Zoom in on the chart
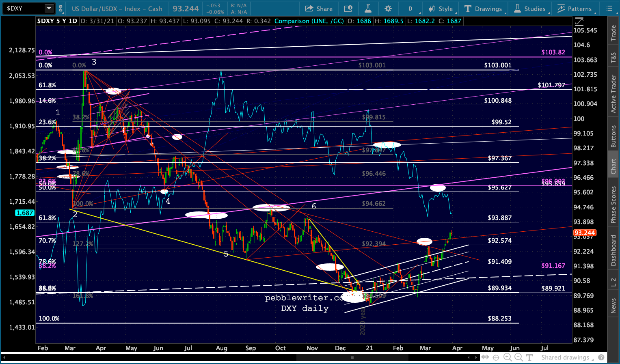 [x=508, y=358]
